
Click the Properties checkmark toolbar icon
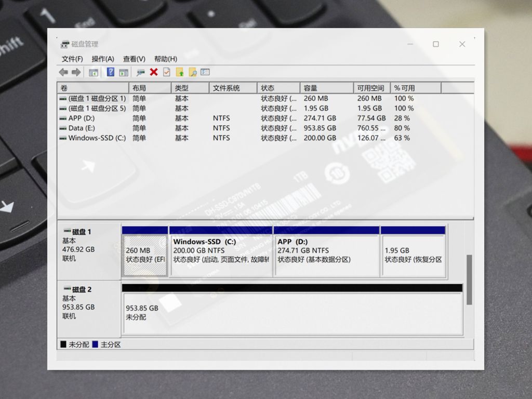(167, 72)
